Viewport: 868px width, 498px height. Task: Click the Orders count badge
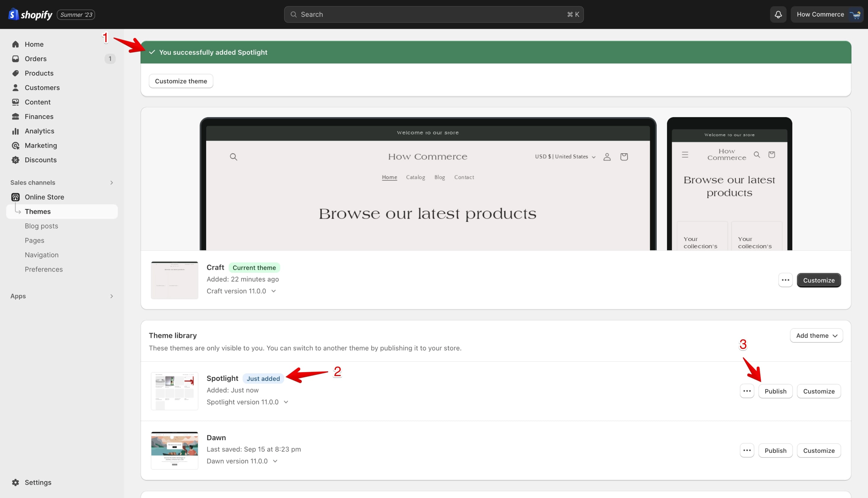pos(110,58)
